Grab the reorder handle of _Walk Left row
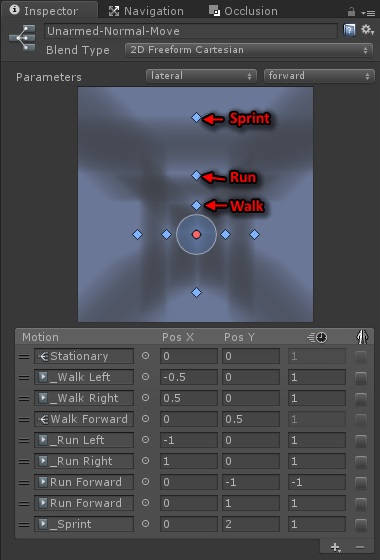The image size is (380, 560). click(24, 378)
